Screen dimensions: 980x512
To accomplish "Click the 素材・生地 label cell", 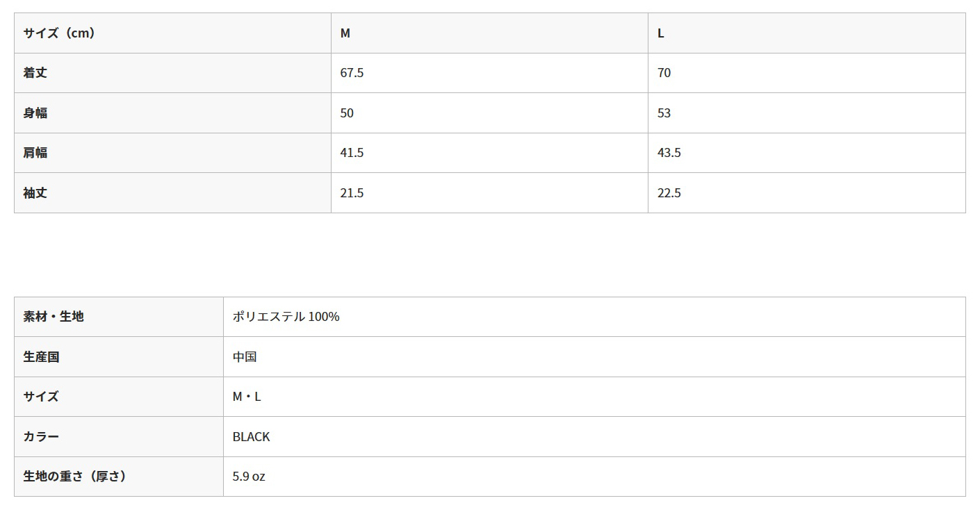I will pos(119,317).
